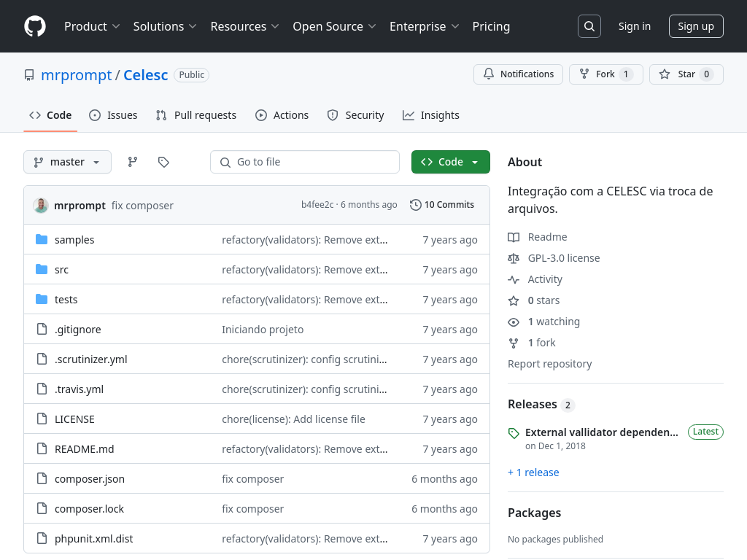The image size is (747, 560).
Task: Click Sign in
Action: point(634,26)
